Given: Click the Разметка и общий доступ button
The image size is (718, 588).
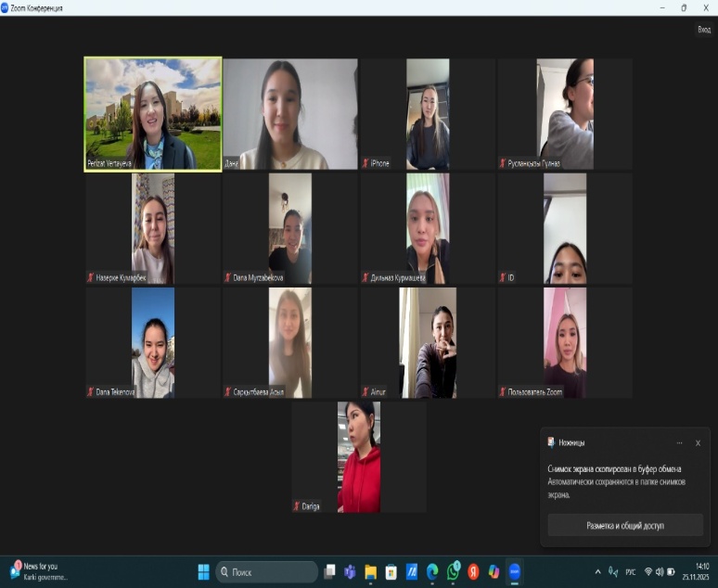Looking at the screenshot, I should point(624,526).
